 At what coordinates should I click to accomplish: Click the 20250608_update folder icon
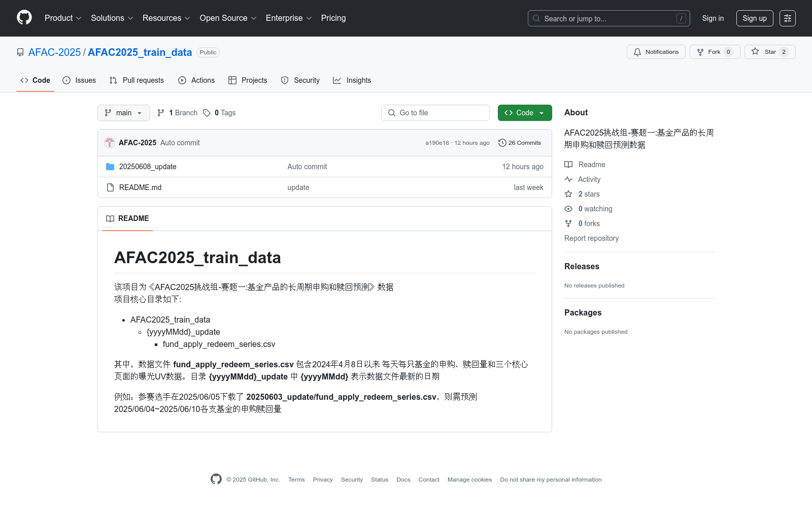tap(110, 167)
